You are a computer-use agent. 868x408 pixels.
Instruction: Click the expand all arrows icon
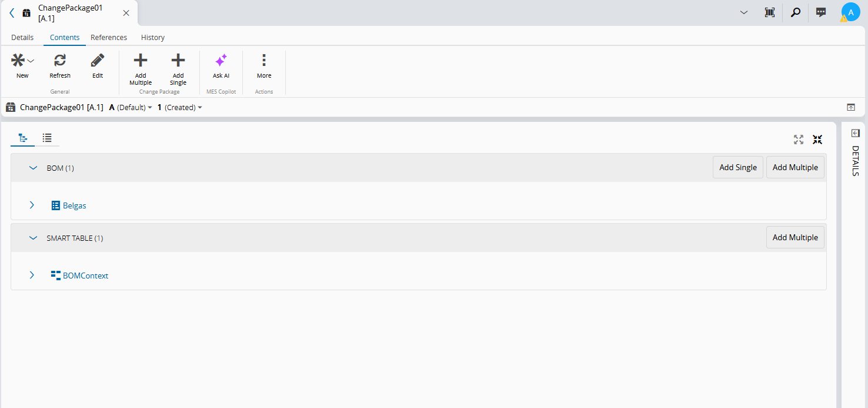[x=799, y=140]
